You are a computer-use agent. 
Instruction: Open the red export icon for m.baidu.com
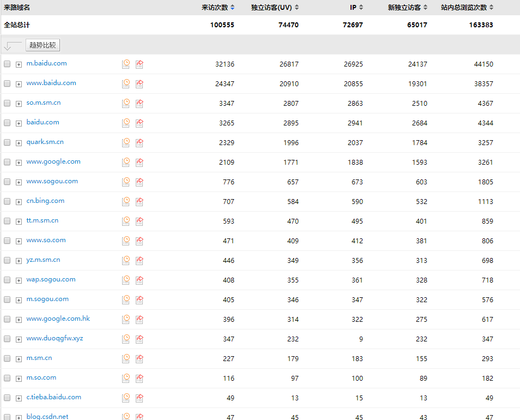tap(140, 64)
